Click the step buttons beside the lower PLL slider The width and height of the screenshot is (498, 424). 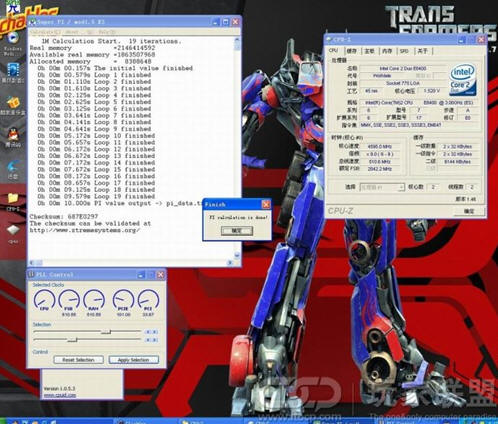pyautogui.click(x=151, y=340)
